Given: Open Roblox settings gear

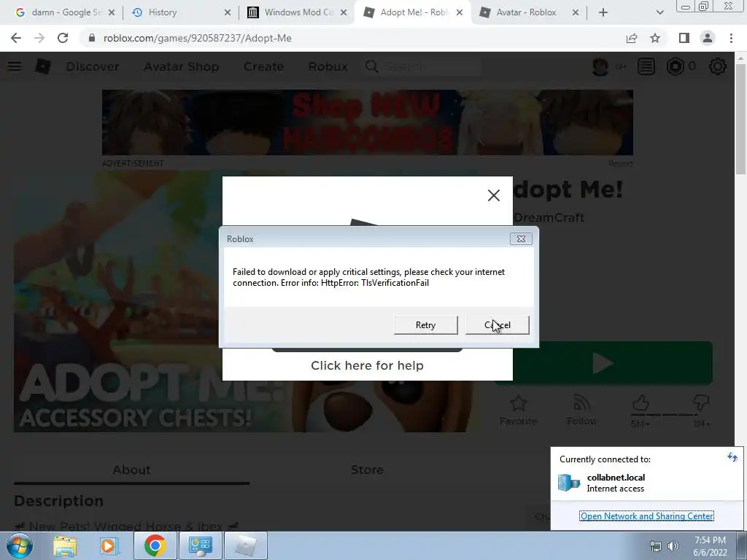Looking at the screenshot, I should coord(718,66).
